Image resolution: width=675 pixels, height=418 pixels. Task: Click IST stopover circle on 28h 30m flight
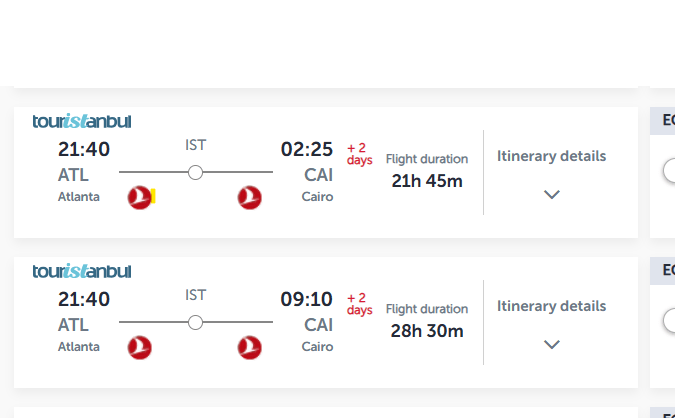pyautogui.click(x=196, y=322)
